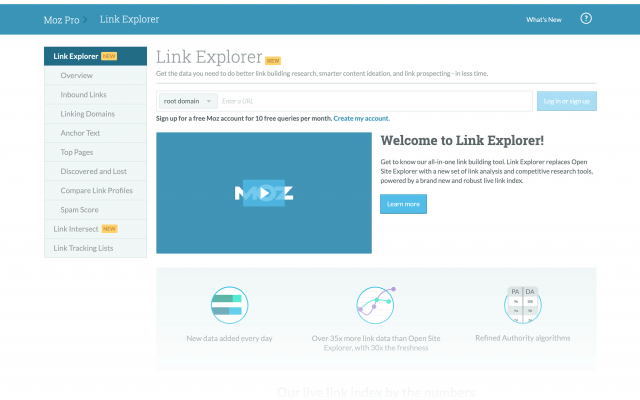
Task: View Top Pages
Action: pos(96,152)
